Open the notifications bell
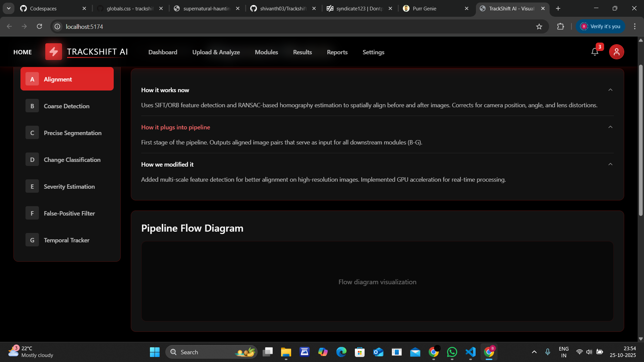Viewport: 644px width, 362px height. 595,52
